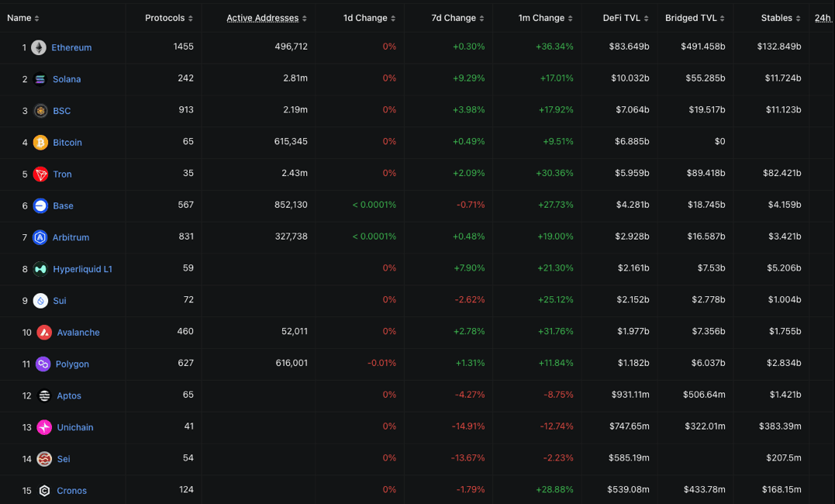Click the Ethereum logo icon
Viewport: 835px width, 504px height.
tap(39, 48)
